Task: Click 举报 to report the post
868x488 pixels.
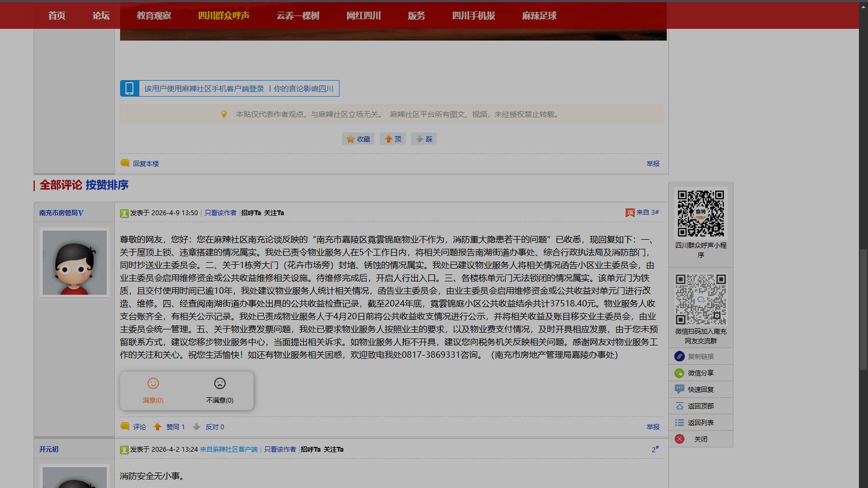Action: coord(652,163)
